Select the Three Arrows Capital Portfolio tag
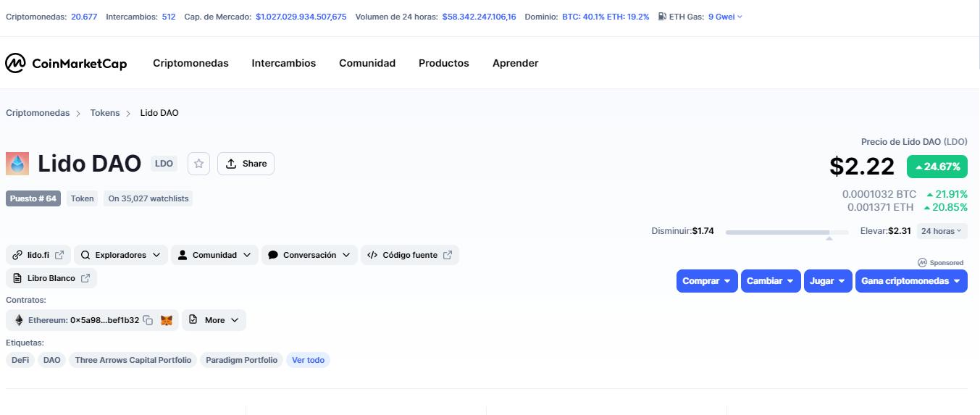Image resolution: width=980 pixels, height=415 pixels. click(133, 360)
